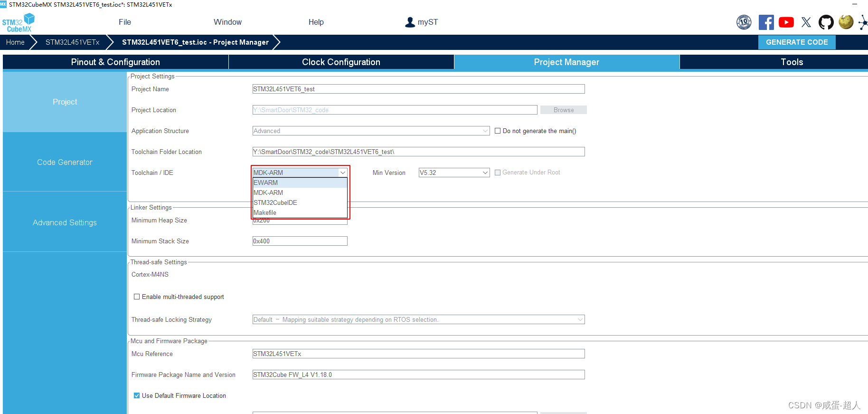Open the Help menu
The height and width of the screenshot is (414, 868).
tap(316, 22)
